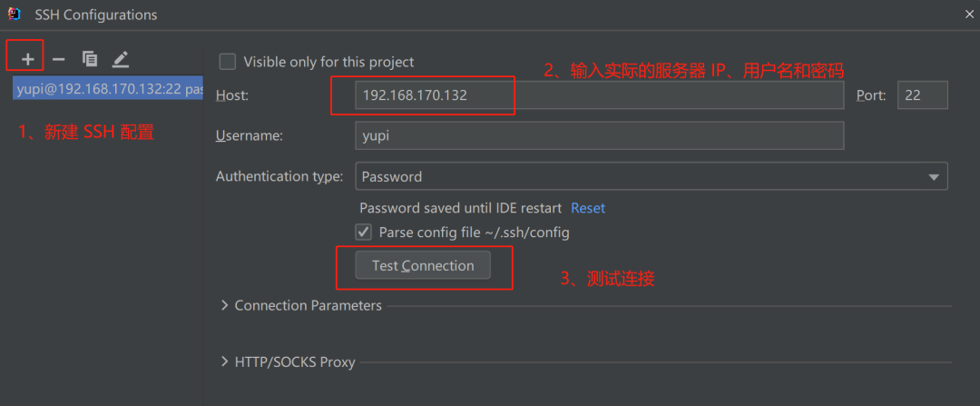This screenshot has height=406, width=980.
Task: Click the copy configuration icon
Action: pyautogui.click(x=90, y=59)
